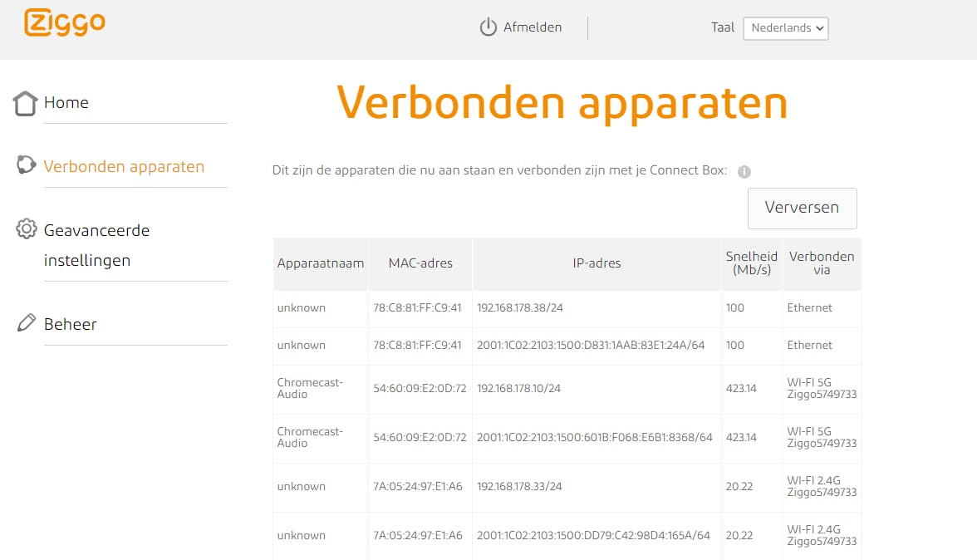Go to Home in the sidebar
This screenshot has height=560, width=977.
click(x=66, y=103)
